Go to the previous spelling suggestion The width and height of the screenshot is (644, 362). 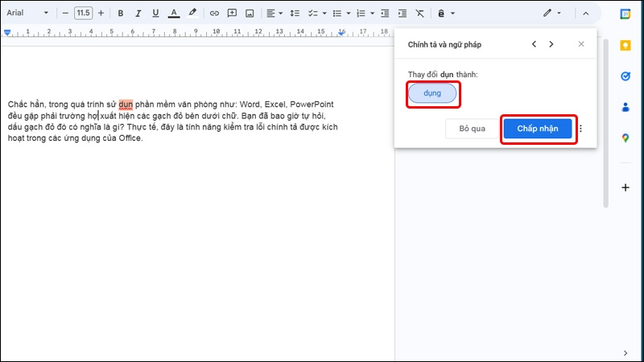534,44
